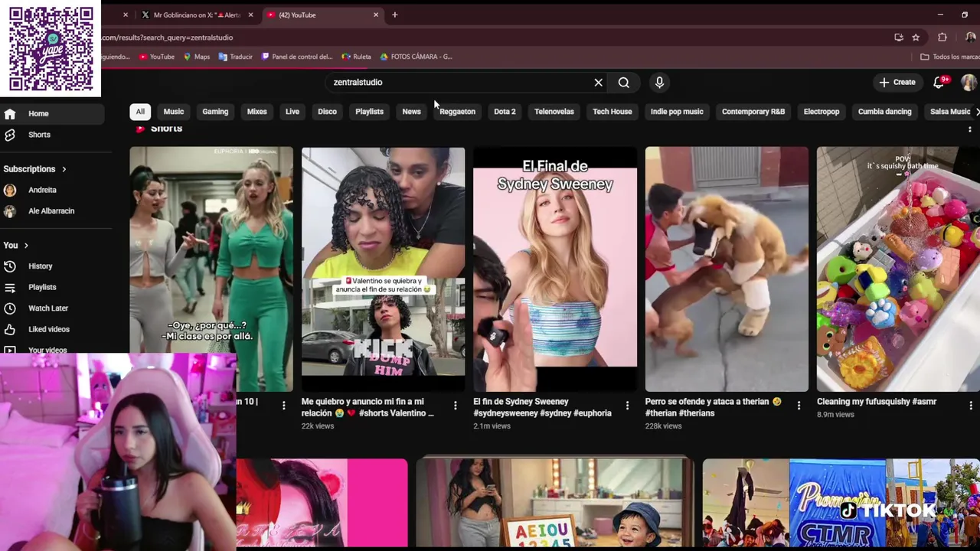Clear the search box with X icon
The width and height of the screenshot is (980, 551).
click(x=599, y=83)
